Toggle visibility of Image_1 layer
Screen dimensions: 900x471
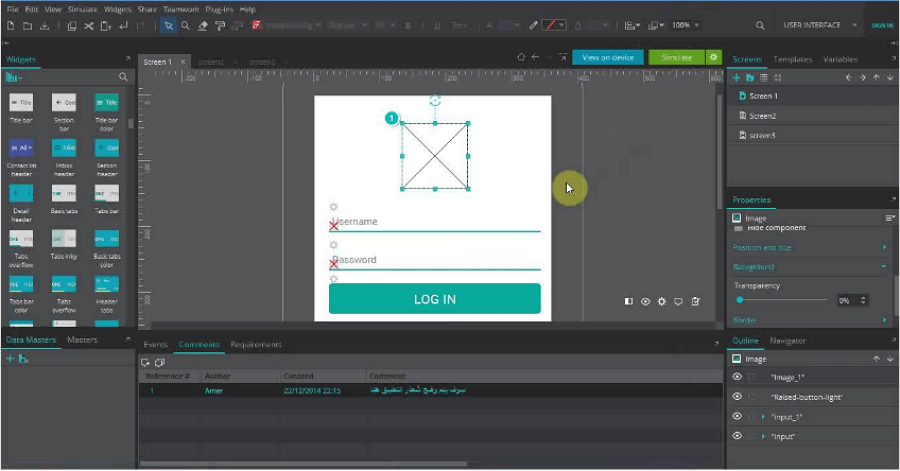coord(737,377)
